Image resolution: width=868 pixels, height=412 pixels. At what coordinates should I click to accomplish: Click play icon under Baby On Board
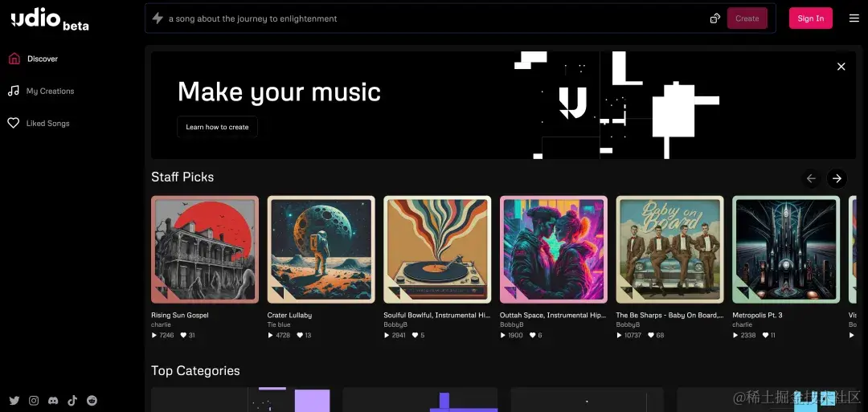coord(619,335)
